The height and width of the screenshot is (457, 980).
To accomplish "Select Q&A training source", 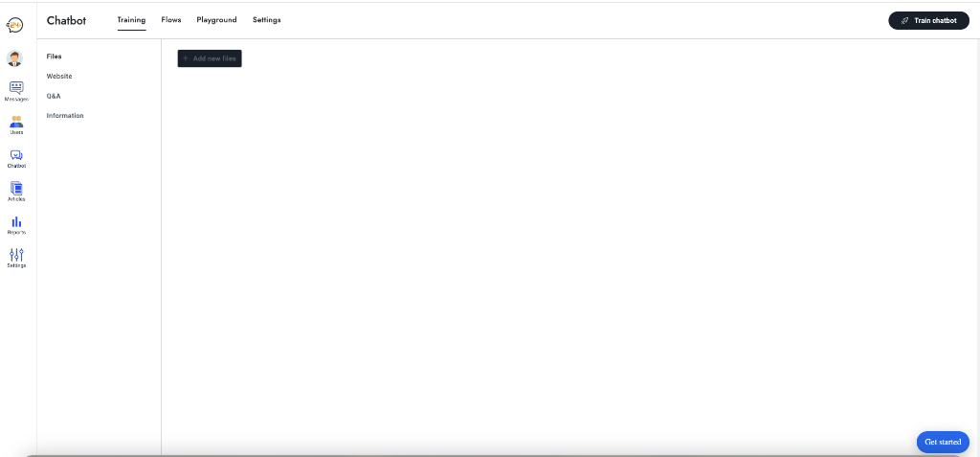I will tap(54, 97).
